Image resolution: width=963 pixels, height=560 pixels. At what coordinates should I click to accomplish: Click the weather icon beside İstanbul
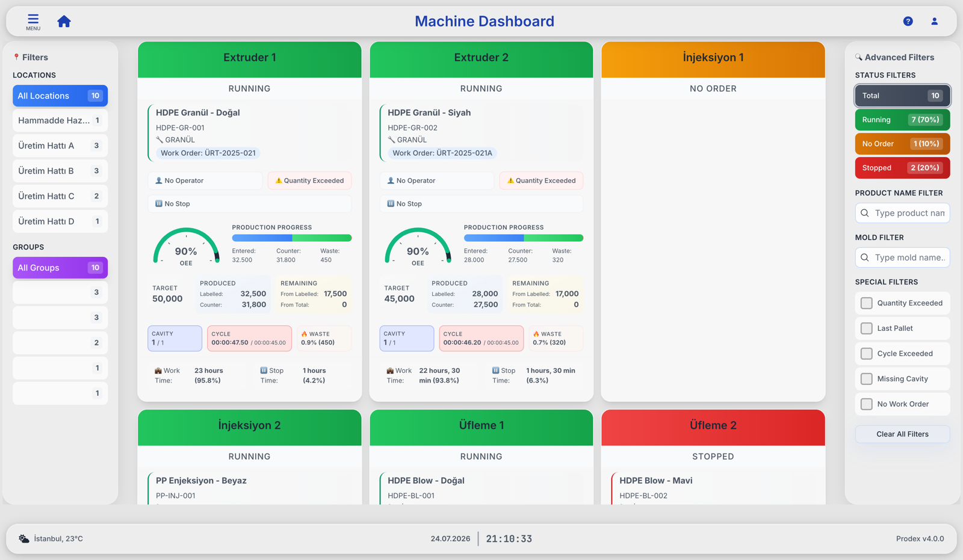click(x=24, y=538)
